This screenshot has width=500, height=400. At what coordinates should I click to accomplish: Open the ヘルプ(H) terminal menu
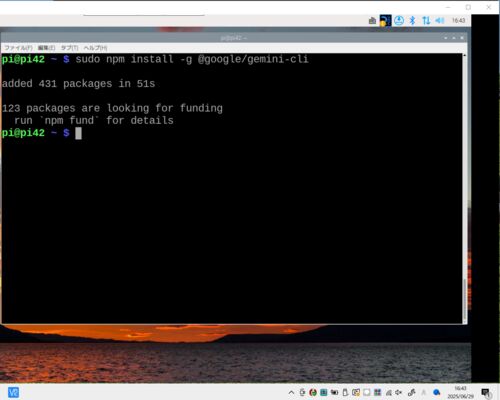click(95, 48)
